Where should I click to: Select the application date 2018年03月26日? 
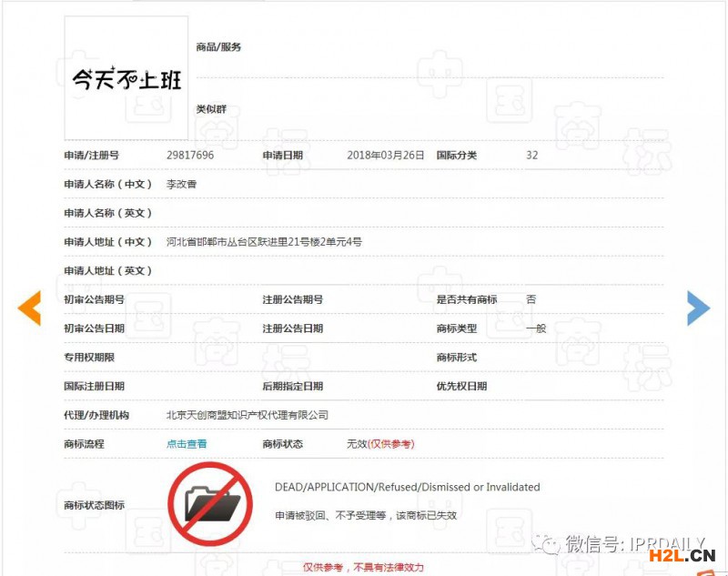click(x=385, y=156)
